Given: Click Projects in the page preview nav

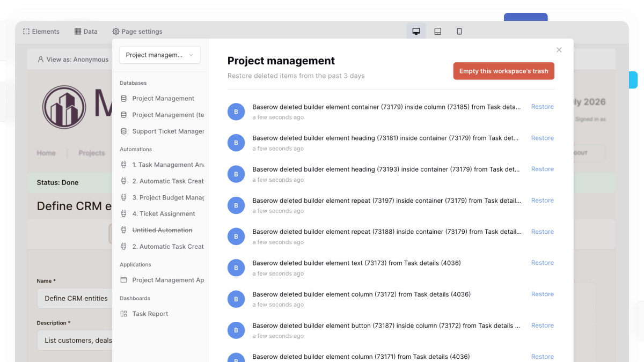Looking at the screenshot, I should coord(92,153).
